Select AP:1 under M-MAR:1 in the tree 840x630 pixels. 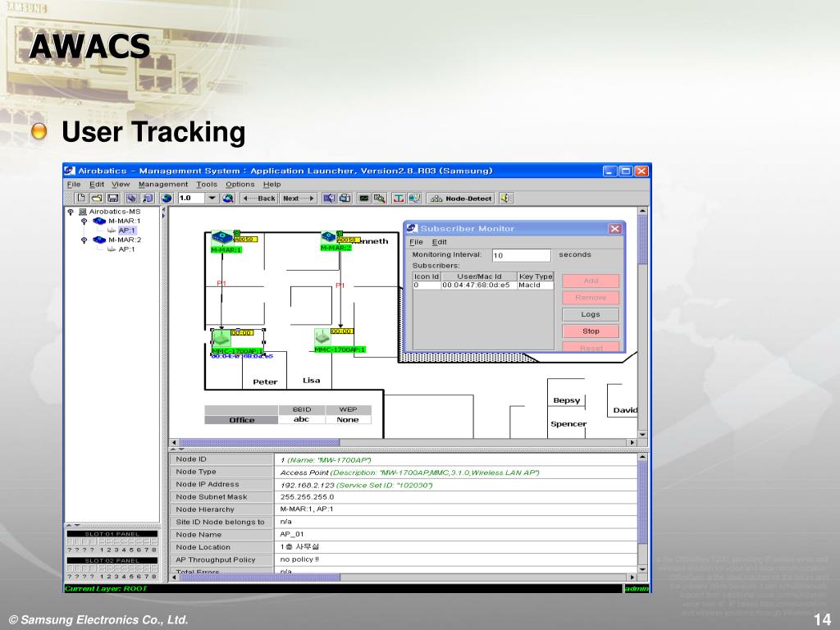[127, 231]
